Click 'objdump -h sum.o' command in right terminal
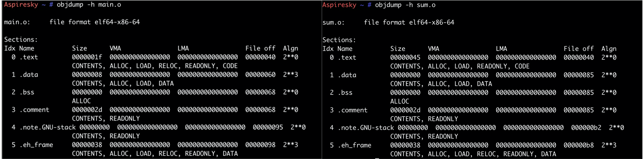Screen dimensions: 644x159 tap(405, 5)
